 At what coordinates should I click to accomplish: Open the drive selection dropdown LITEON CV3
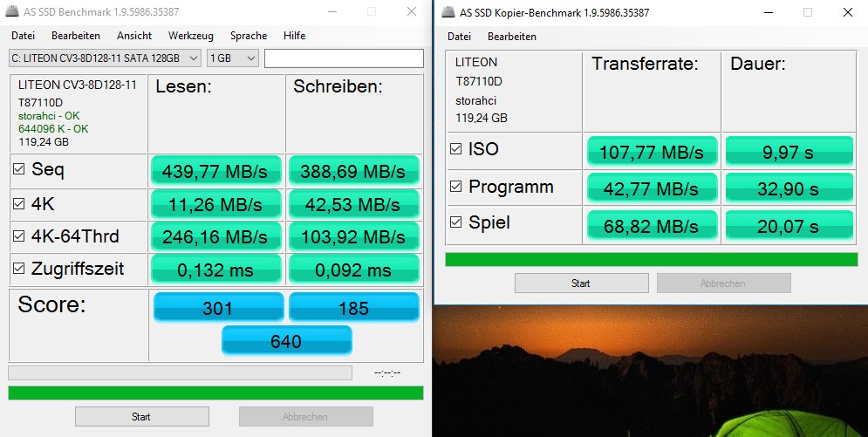pos(105,58)
